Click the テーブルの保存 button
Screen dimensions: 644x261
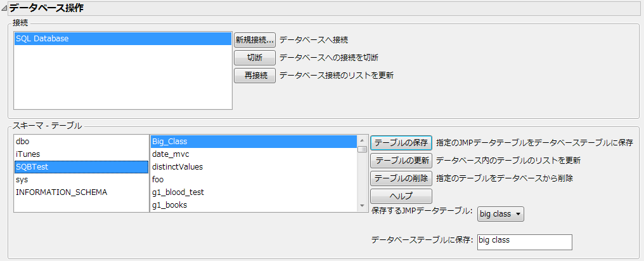401,142
